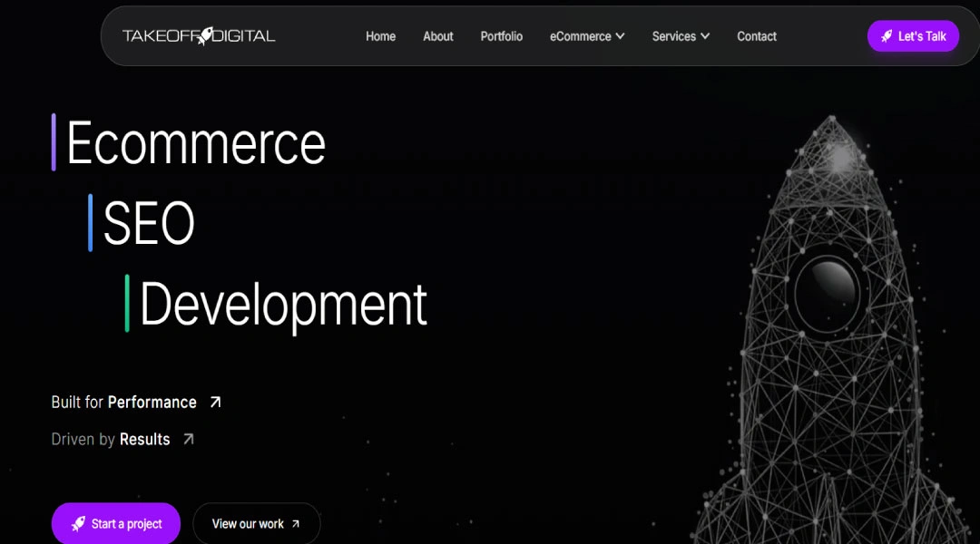Follow the Driven by Results link
Screen dimensions: 980x544
(x=122, y=439)
